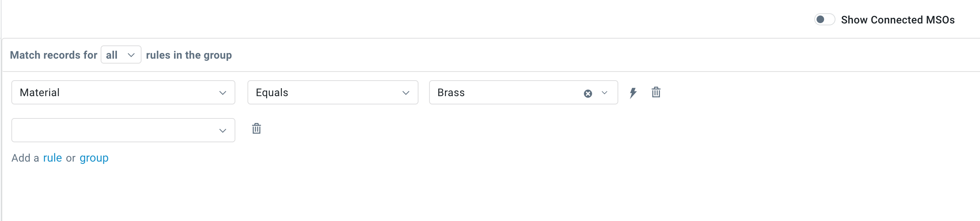Expand the chevron in the Brass field

click(x=605, y=92)
